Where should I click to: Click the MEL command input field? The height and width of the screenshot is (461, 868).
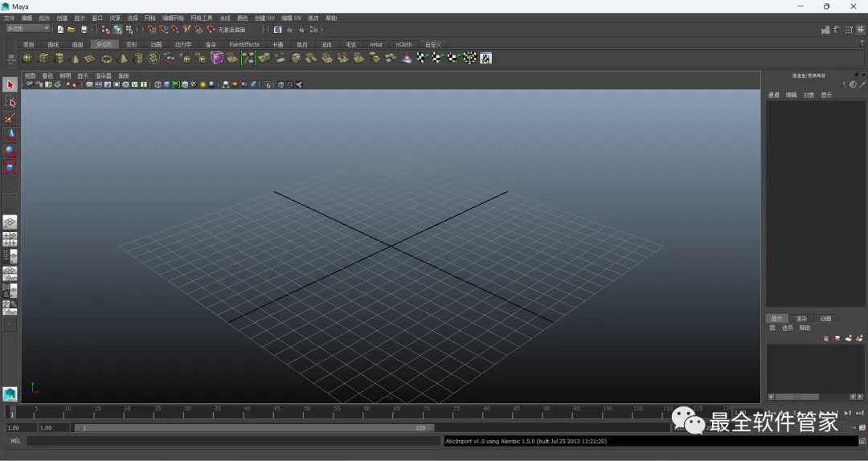234,441
